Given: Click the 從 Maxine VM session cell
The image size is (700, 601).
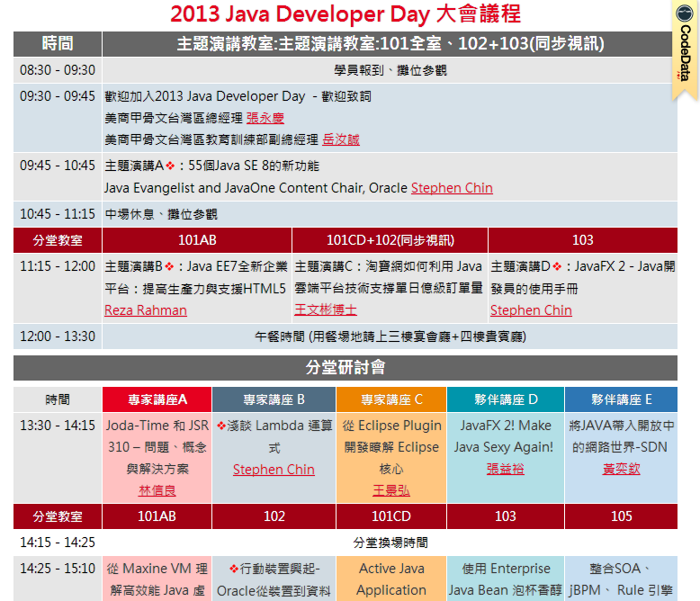Looking at the screenshot, I should (x=157, y=579).
